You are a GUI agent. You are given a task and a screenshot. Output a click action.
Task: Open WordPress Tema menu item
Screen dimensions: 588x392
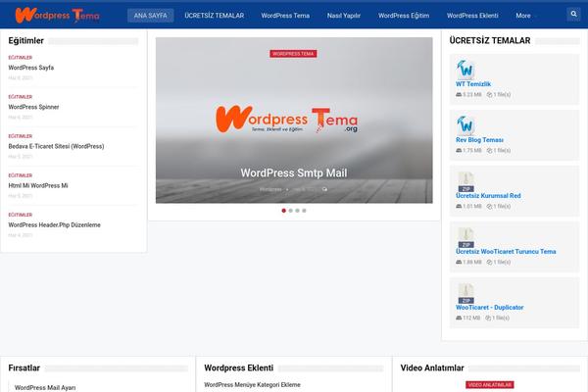pyautogui.click(x=285, y=16)
